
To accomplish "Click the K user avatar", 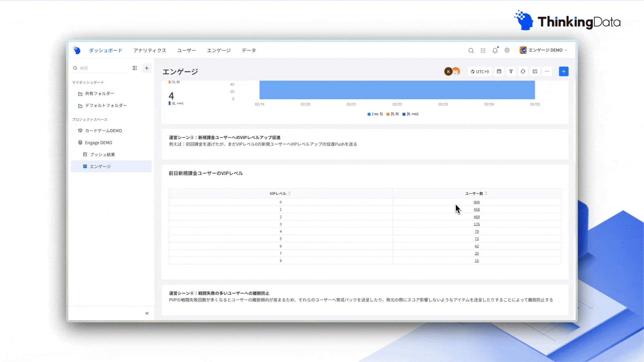I will [448, 71].
